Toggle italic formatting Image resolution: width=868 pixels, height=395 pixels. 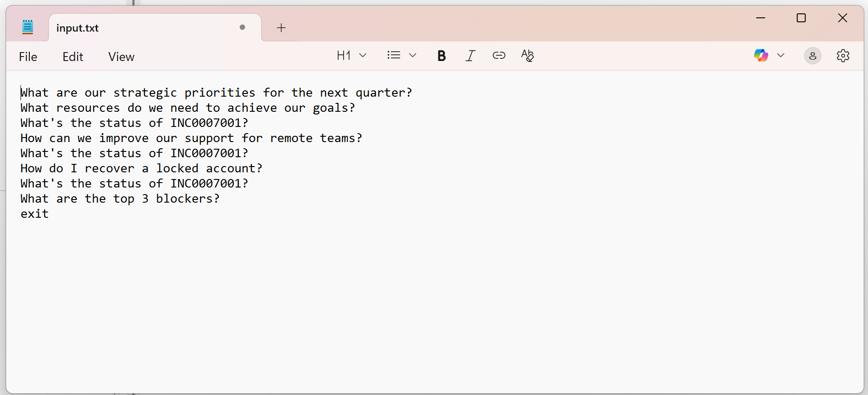coord(470,56)
